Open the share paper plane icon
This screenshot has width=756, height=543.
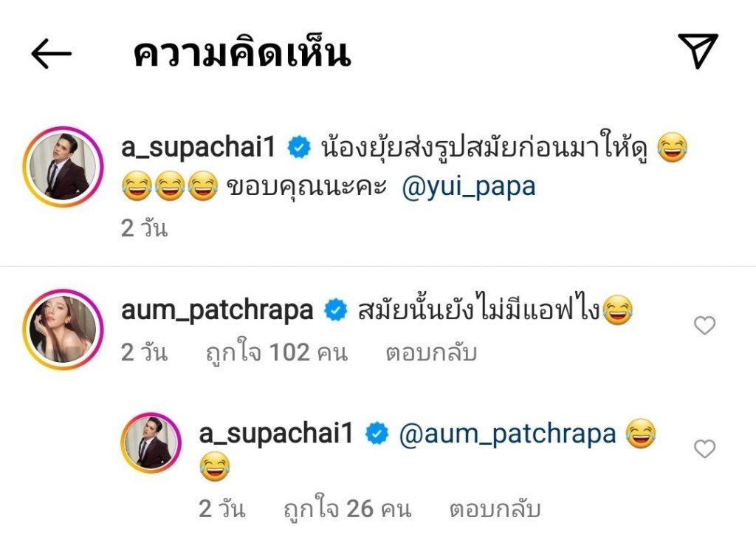(698, 51)
